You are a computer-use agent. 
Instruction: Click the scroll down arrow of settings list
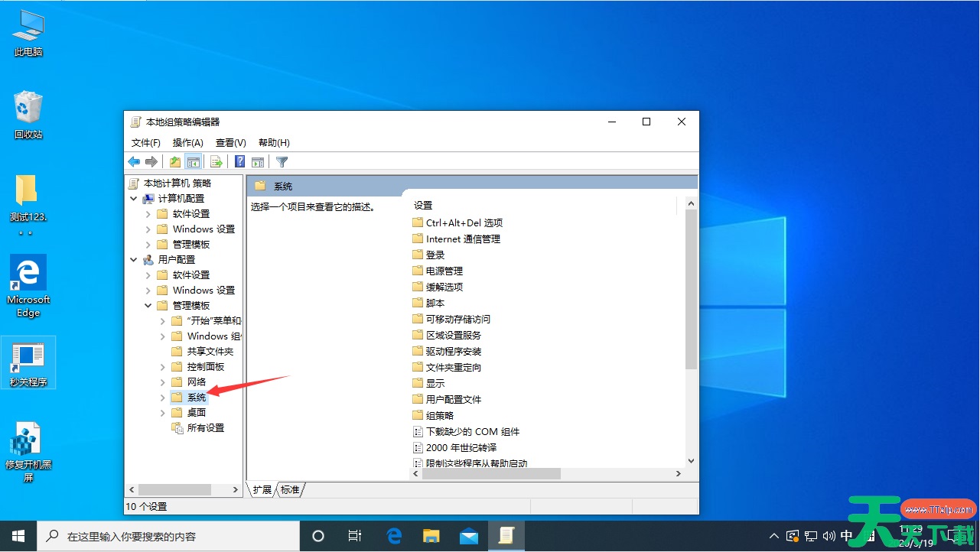tap(691, 461)
